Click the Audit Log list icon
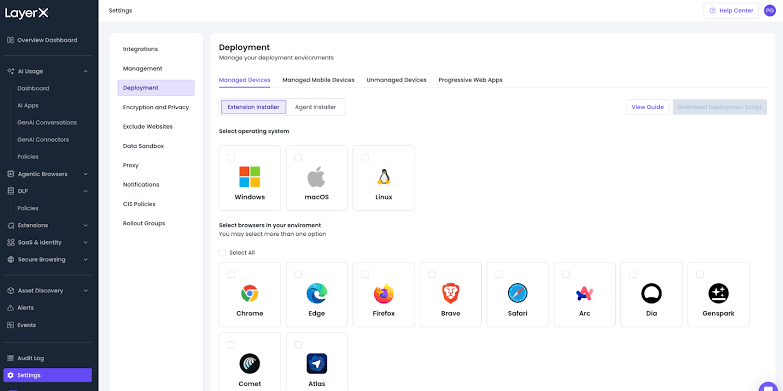Viewport: 783px width, 391px height. (x=10, y=358)
